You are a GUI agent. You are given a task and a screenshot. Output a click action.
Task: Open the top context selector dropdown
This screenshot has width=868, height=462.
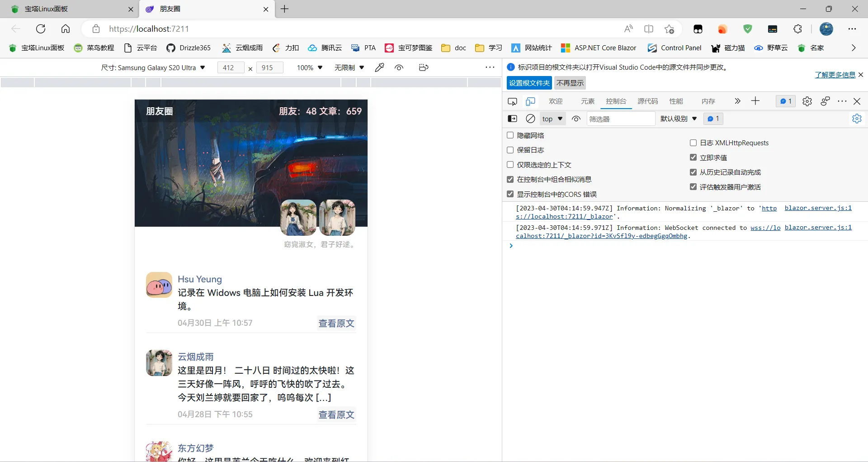point(552,119)
